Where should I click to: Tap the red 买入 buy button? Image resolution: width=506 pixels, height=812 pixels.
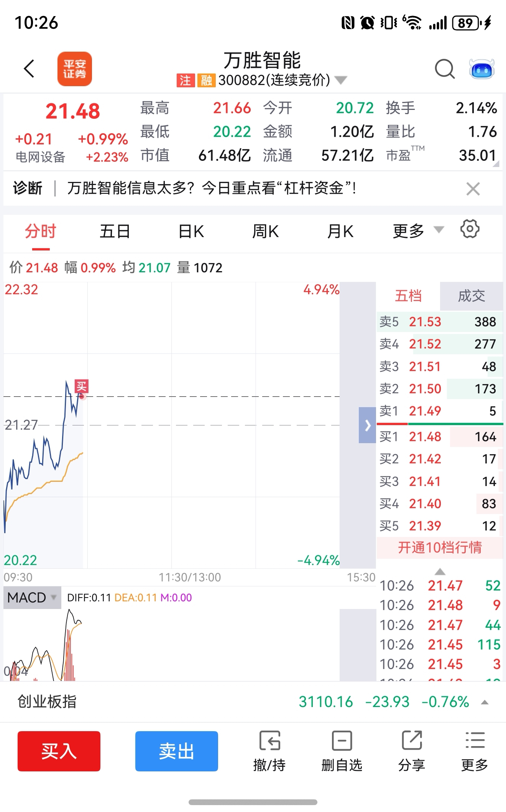point(59,751)
